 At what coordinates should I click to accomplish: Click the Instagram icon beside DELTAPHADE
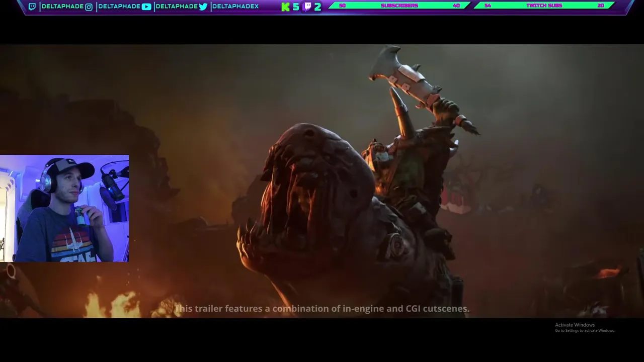89,7
